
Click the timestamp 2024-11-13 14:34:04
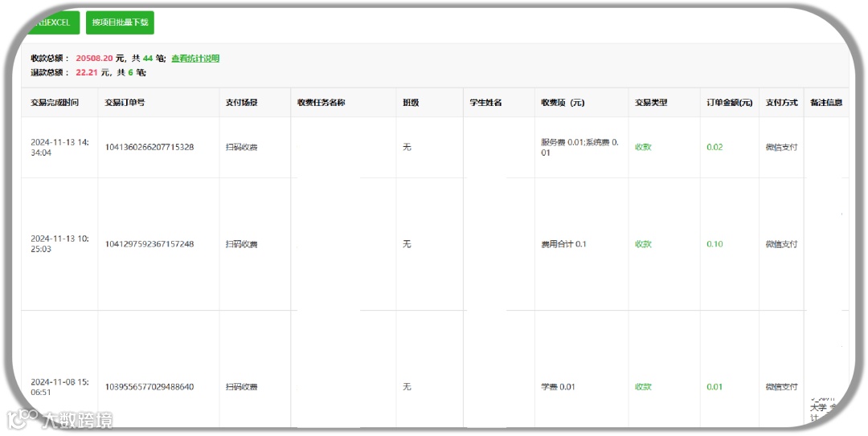59,147
